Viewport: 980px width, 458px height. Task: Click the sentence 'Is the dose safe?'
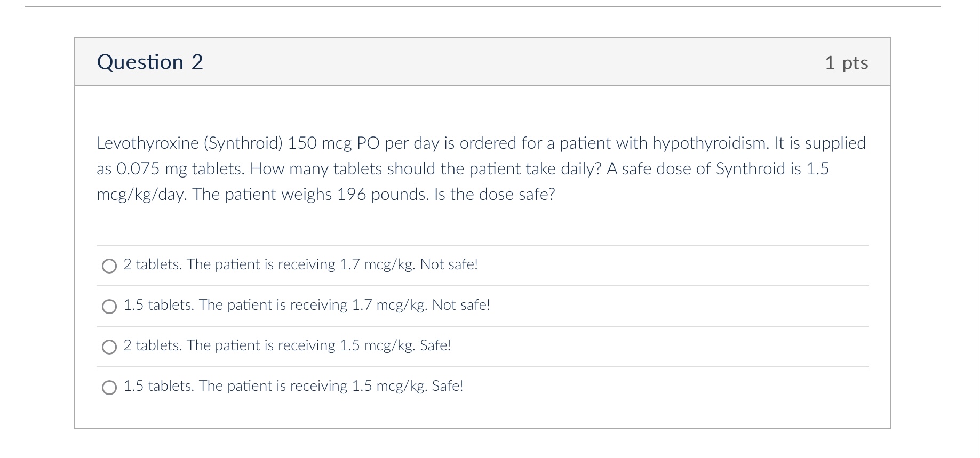tap(495, 195)
